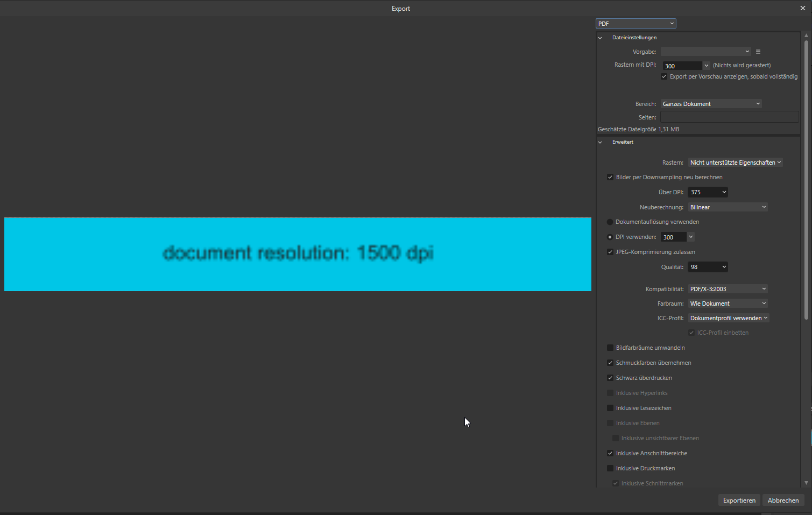This screenshot has width=812, height=515.
Task: Toggle Bilder per Downsampling neu berechnen
Action: point(610,177)
